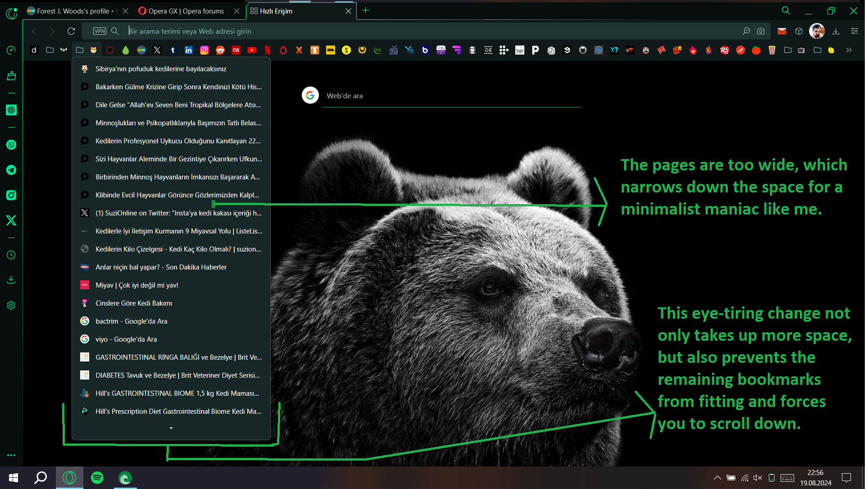Open Spotify from the Windows taskbar
Screen dimensions: 868x489
(x=97, y=478)
